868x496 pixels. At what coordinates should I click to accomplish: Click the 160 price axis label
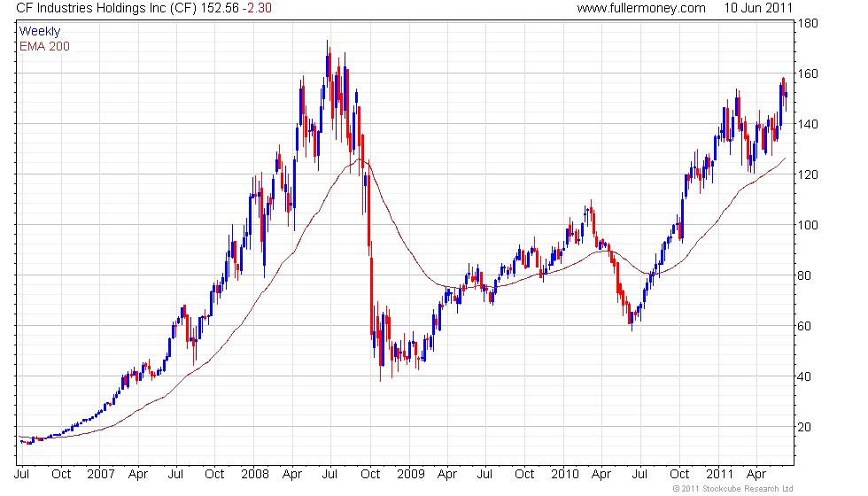(x=808, y=74)
